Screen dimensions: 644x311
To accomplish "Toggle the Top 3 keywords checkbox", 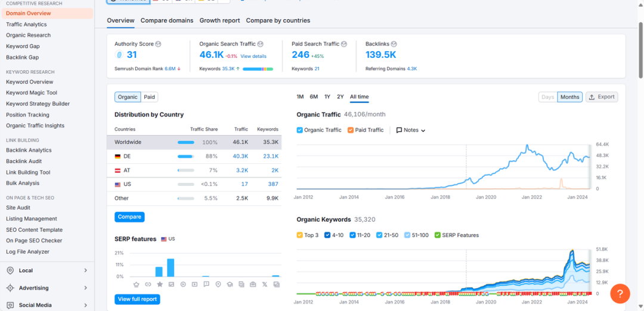I will (299, 235).
